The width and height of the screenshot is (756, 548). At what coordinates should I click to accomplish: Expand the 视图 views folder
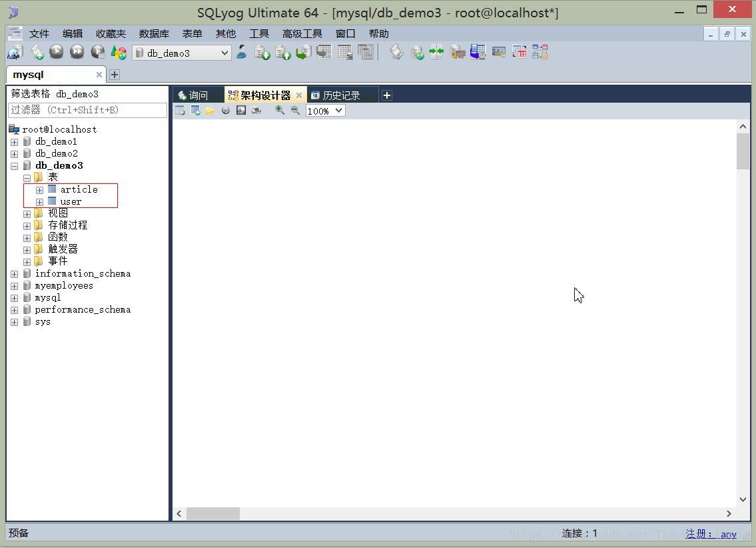coord(27,214)
